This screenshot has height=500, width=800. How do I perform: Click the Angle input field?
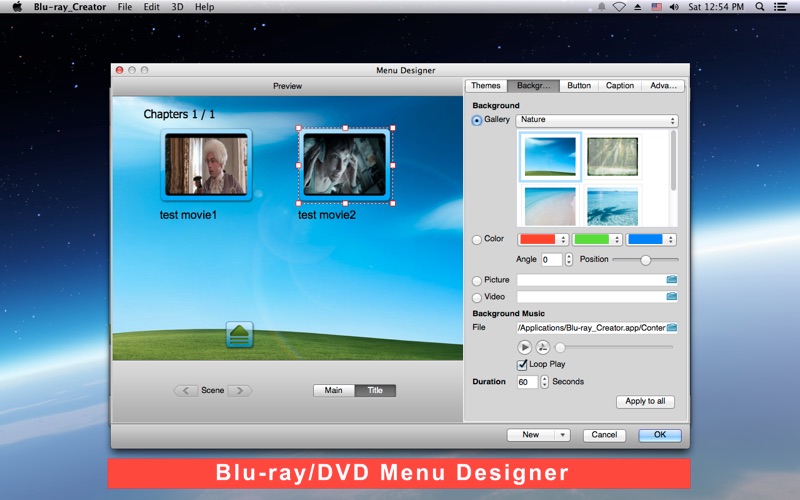pos(552,260)
